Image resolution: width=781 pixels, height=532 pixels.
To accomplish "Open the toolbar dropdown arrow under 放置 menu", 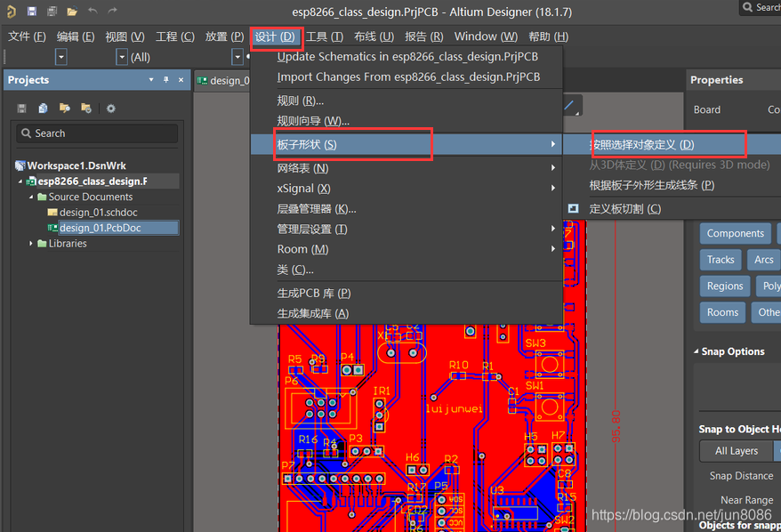I will click(x=238, y=57).
